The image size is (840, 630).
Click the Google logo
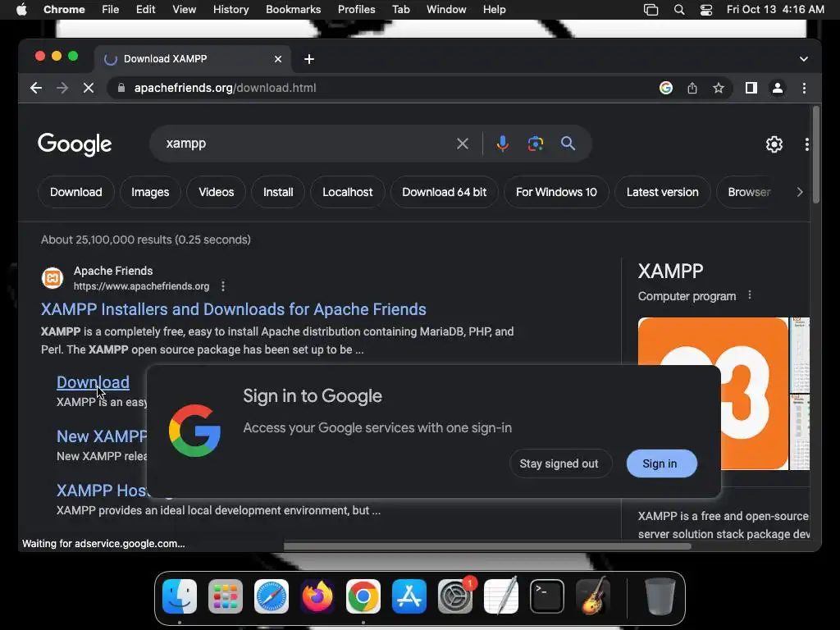click(x=75, y=144)
